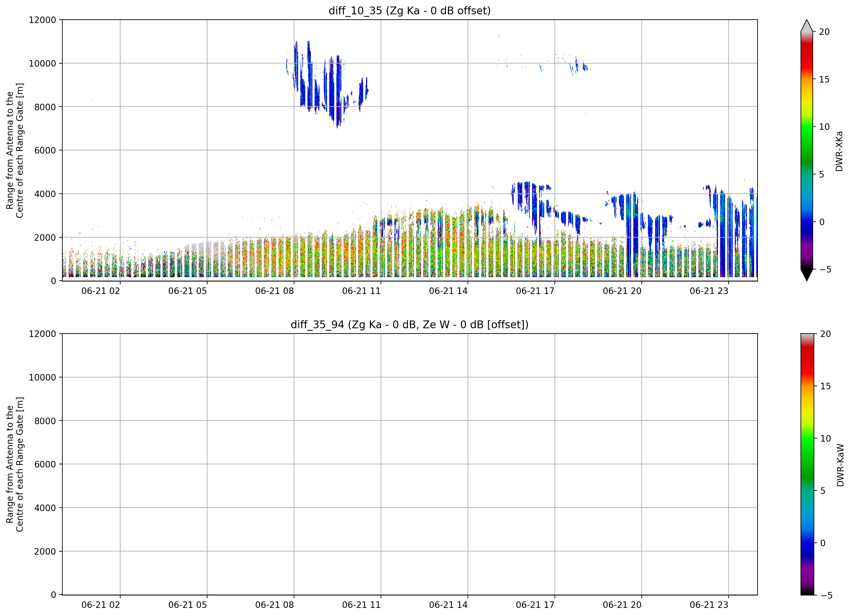This screenshot has height=616, width=851.
Task: Click the 06-21 17 tick on the upper plot
Action: point(535,291)
